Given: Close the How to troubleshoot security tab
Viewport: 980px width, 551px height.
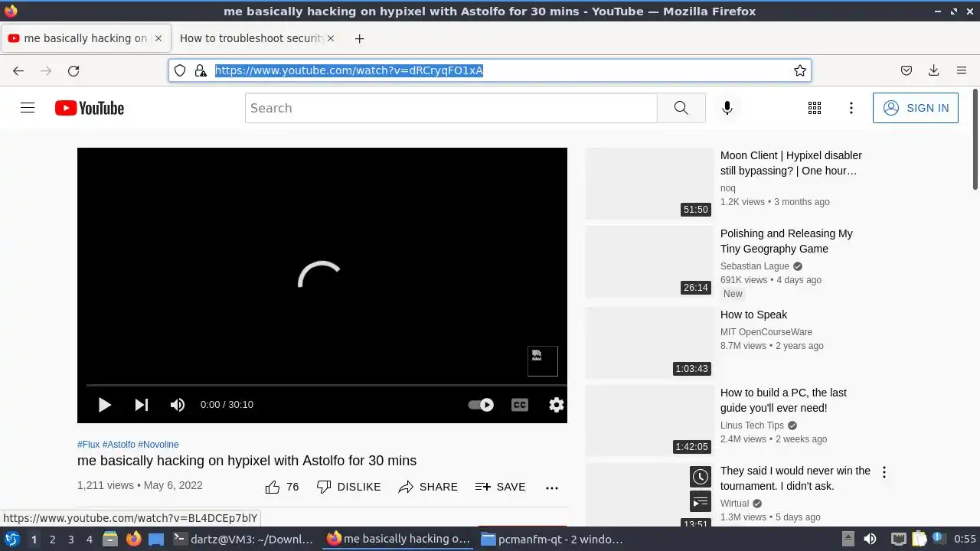Looking at the screenshot, I should (x=331, y=38).
